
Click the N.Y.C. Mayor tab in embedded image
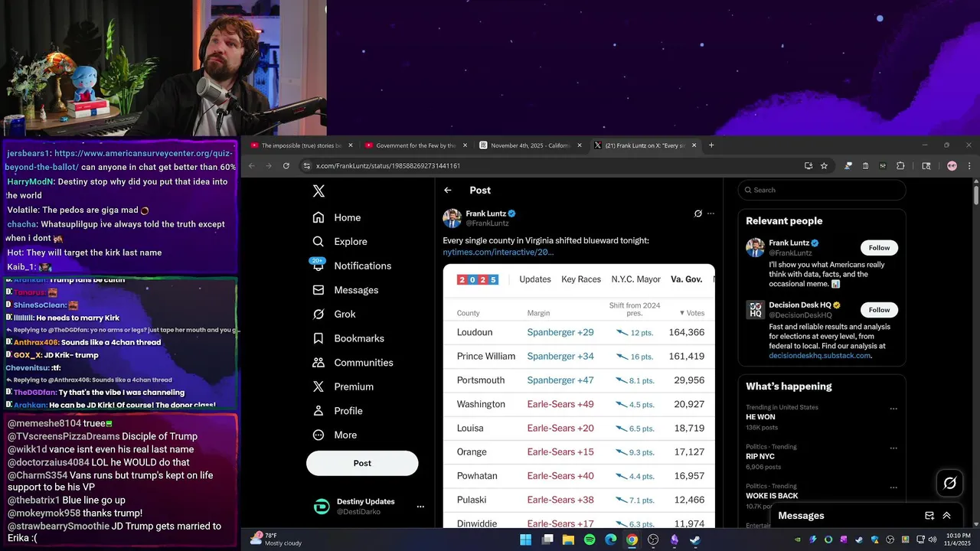[635, 279]
